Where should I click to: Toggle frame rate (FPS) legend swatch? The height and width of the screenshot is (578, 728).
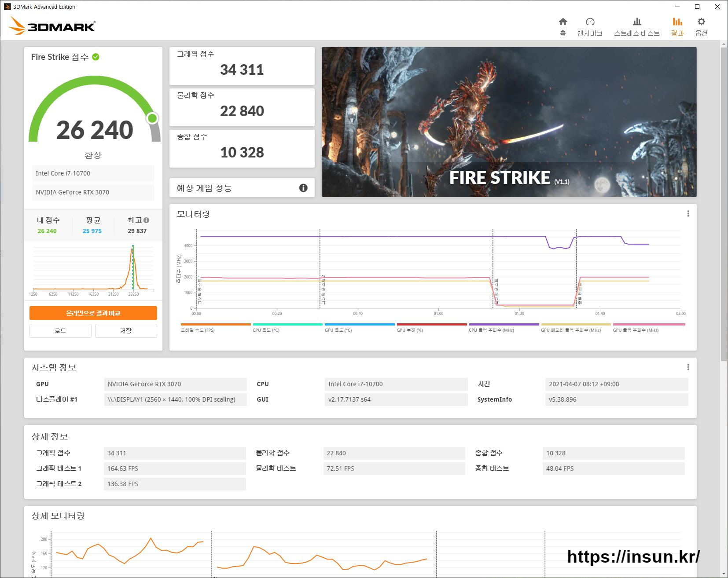pyautogui.click(x=216, y=324)
